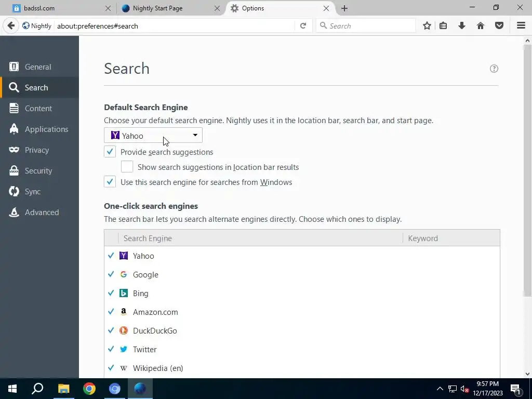532x399 pixels.
Task: Open Advanced preferences pane
Action: click(x=39, y=212)
